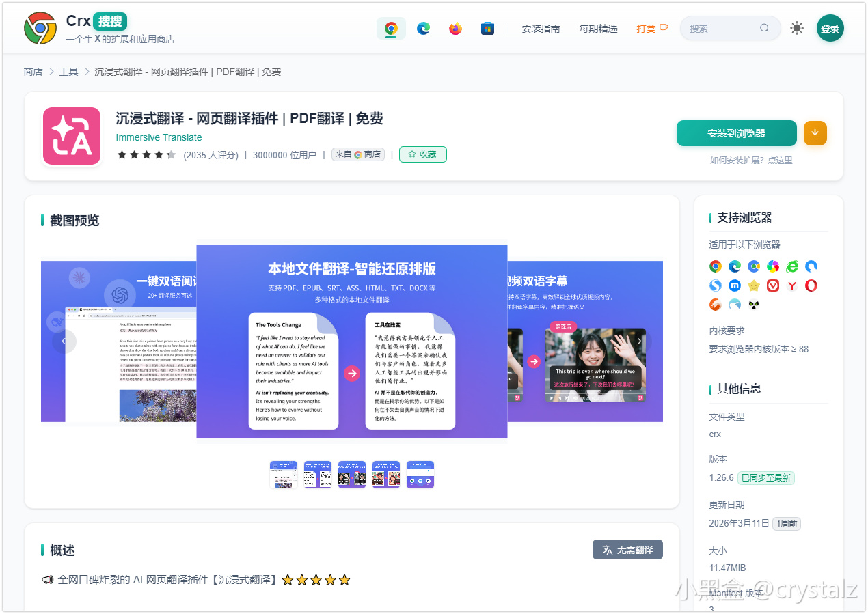Click the 已同步至最新 version badge

767,478
